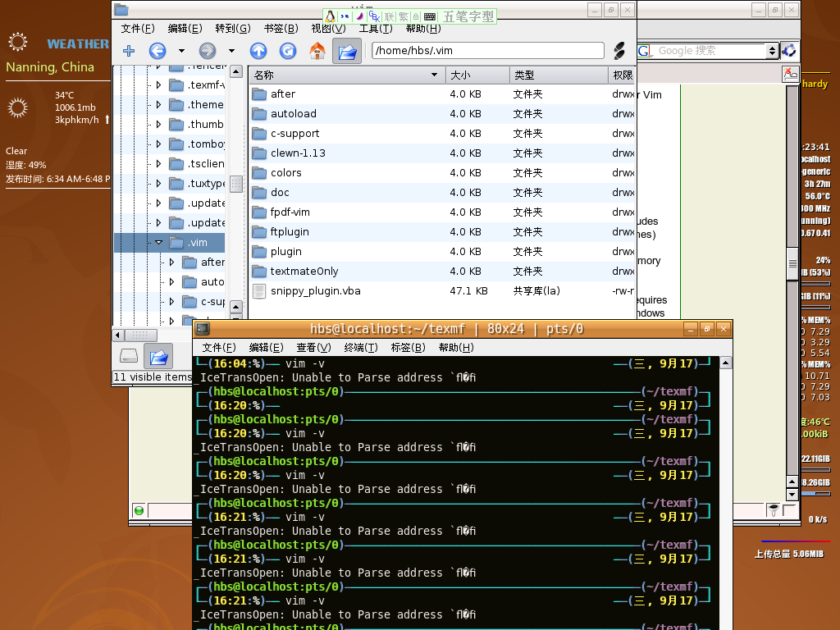Click the greyed forward arrow button

pyautogui.click(x=208, y=51)
